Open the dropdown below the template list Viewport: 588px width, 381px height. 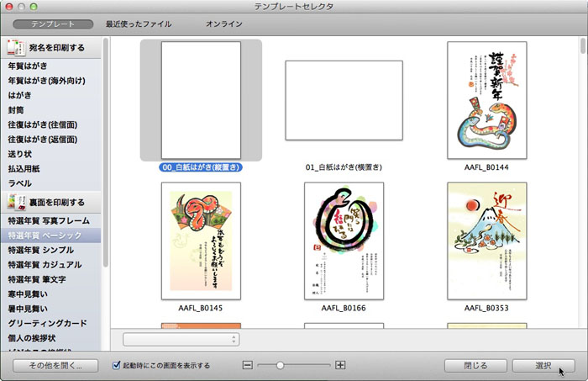pyautogui.click(x=181, y=339)
